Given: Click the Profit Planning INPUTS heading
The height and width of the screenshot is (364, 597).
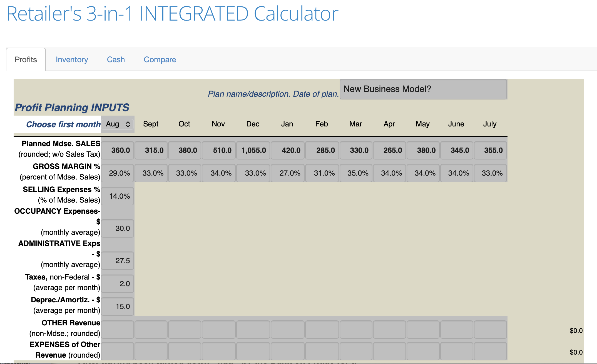Looking at the screenshot, I should (72, 108).
